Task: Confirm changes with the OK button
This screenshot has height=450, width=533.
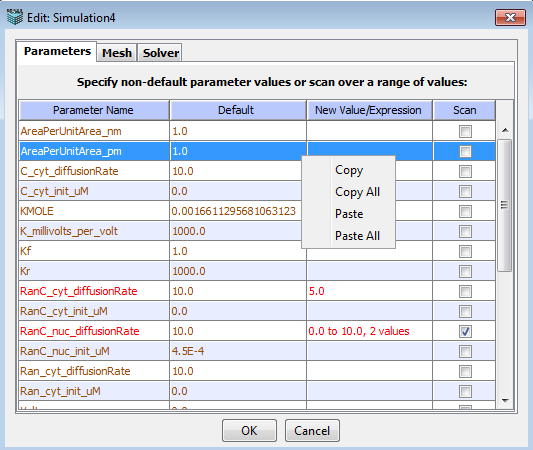Action: (x=249, y=431)
